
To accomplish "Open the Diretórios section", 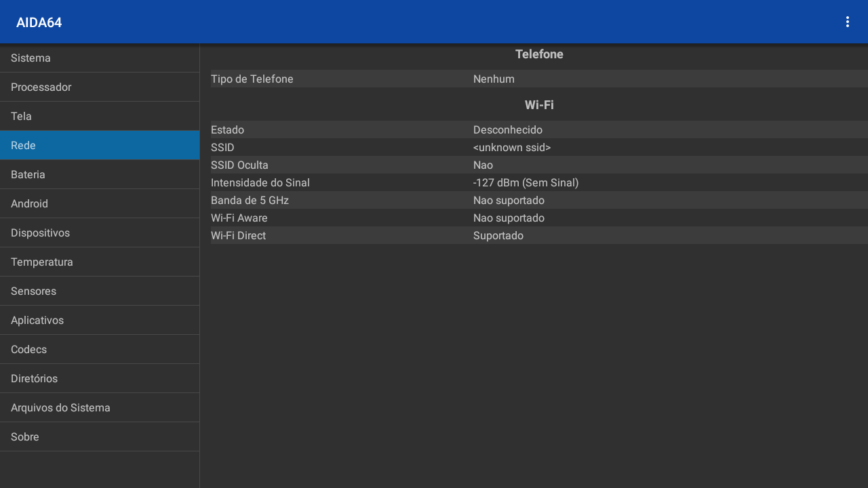I will 100,379.
